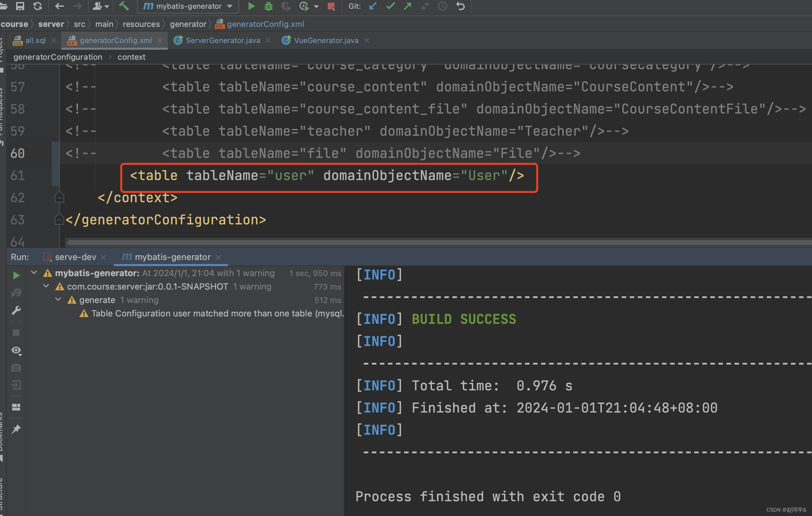The height and width of the screenshot is (516, 812).
Task: Expand the Profiler options arrow
Action: [x=316, y=6]
